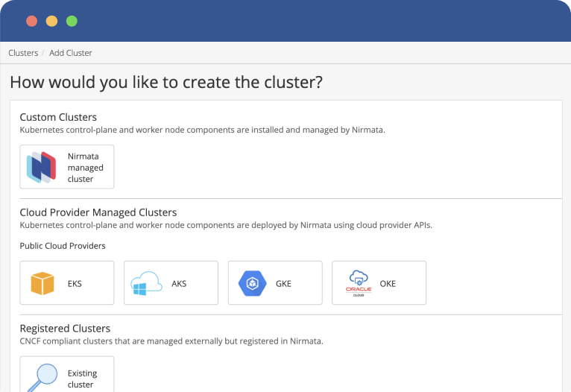571x392 pixels.
Task: Click the orange EKS cube icon
Action: click(x=43, y=283)
